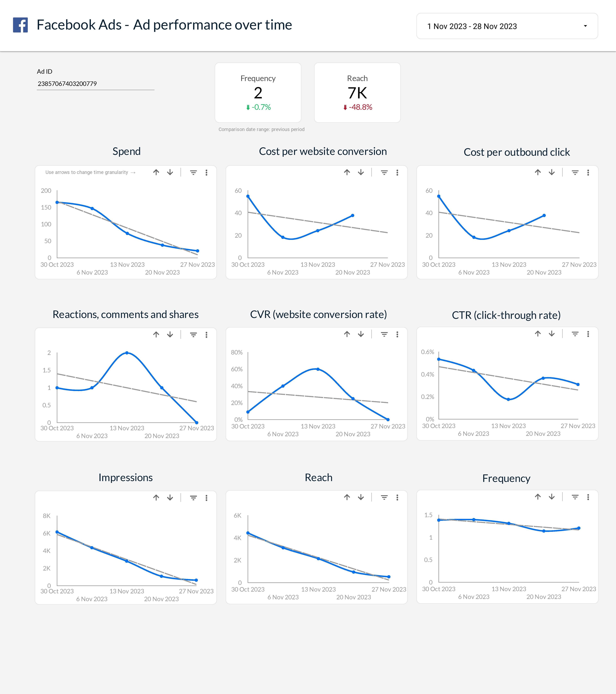Click the 13 Nov peak point on Reactions chart

pyautogui.click(x=127, y=353)
